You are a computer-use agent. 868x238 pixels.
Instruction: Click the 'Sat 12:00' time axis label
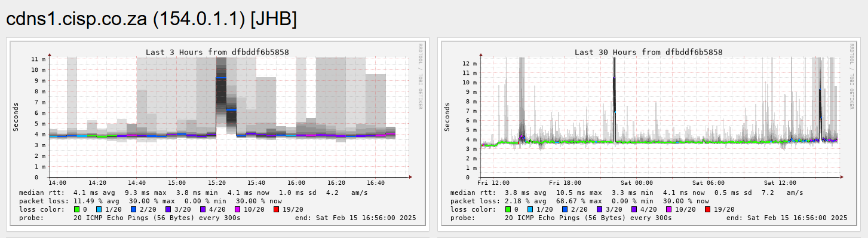(781, 182)
